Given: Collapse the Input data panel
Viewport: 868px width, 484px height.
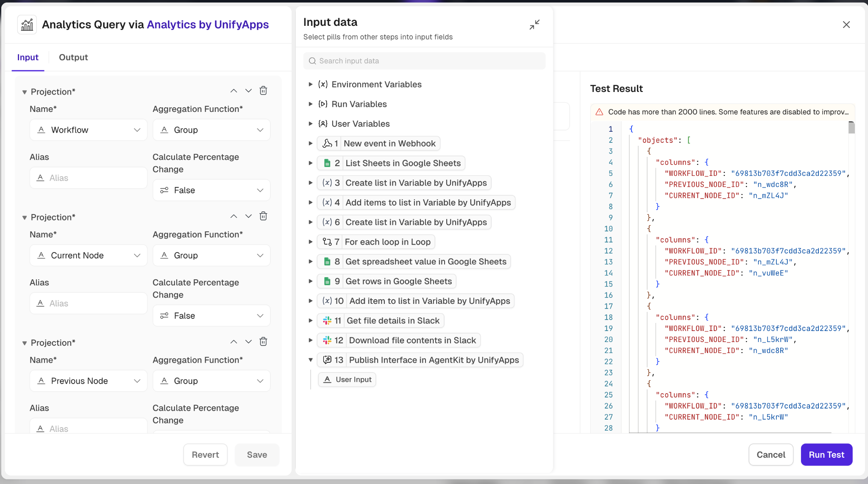Looking at the screenshot, I should coord(534,25).
